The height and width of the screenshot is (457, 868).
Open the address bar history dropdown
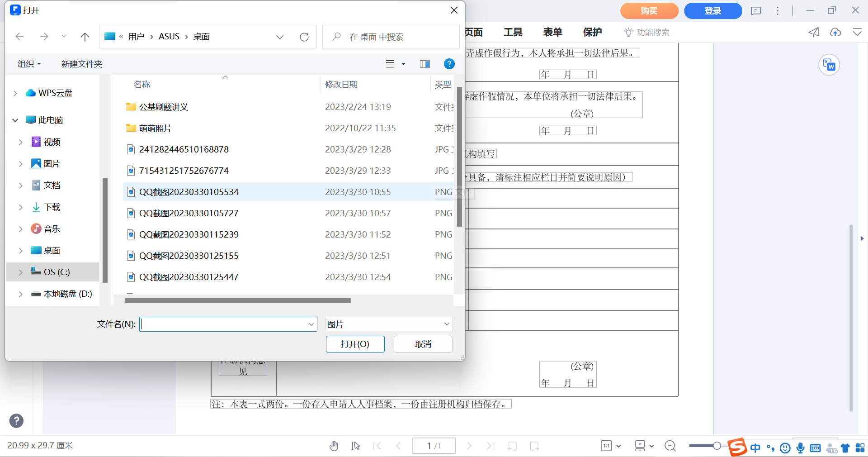280,37
